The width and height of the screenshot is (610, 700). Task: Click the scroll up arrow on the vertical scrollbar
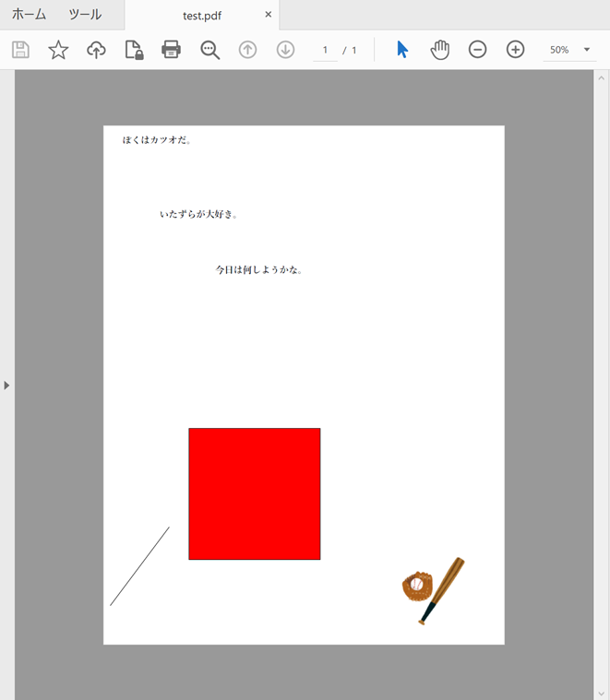click(x=602, y=78)
